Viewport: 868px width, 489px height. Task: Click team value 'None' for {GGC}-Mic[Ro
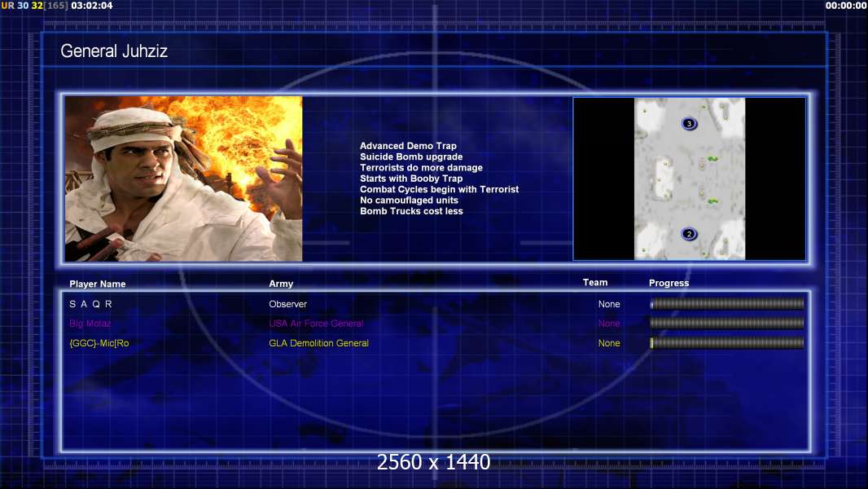coord(609,343)
